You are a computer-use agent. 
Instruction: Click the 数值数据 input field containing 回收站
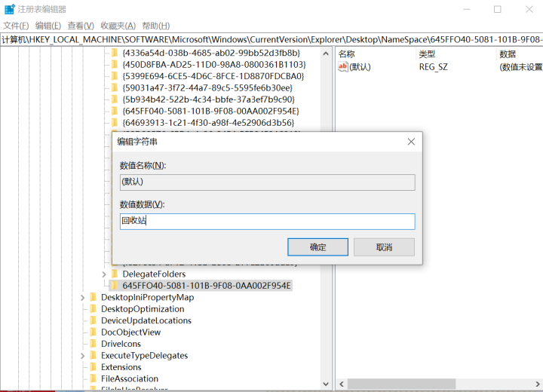(x=267, y=222)
